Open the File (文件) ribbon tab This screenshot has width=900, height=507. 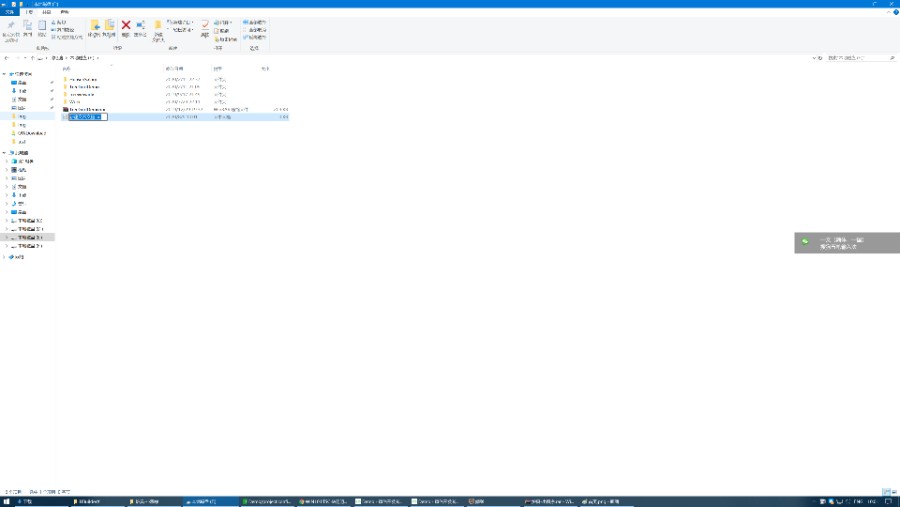[x=10, y=11]
